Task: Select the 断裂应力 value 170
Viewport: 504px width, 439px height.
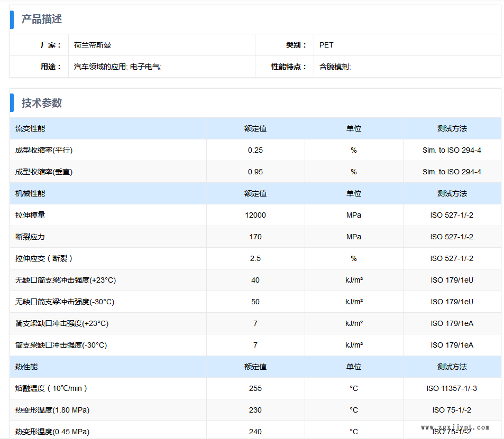Action: [255, 237]
